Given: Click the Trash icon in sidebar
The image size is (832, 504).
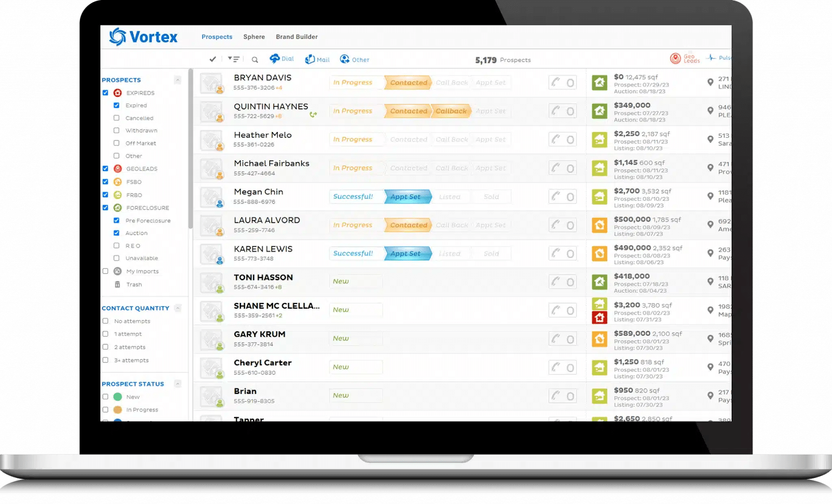Looking at the screenshot, I should (x=118, y=284).
